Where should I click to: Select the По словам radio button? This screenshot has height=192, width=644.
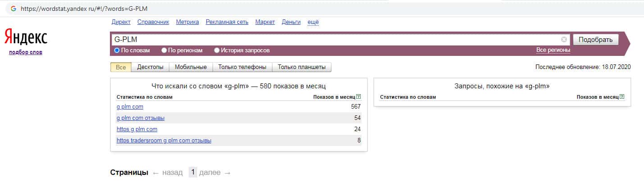[117, 50]
